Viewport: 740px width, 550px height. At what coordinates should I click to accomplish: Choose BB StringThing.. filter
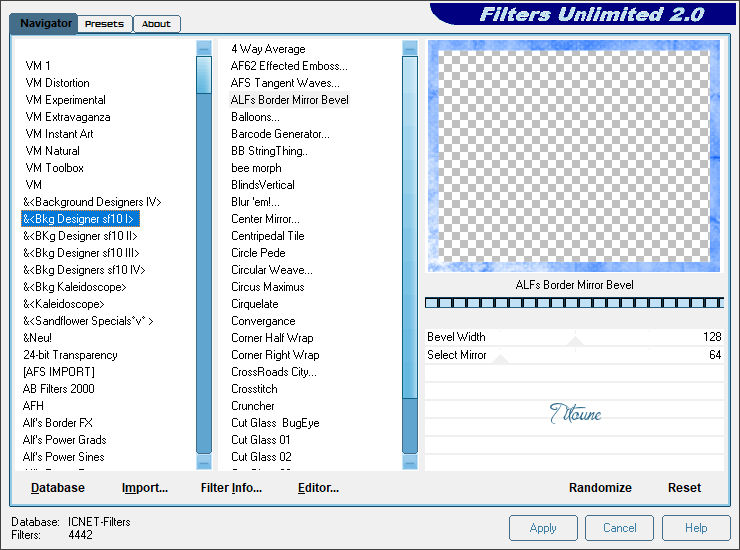(x=269, y=151)
